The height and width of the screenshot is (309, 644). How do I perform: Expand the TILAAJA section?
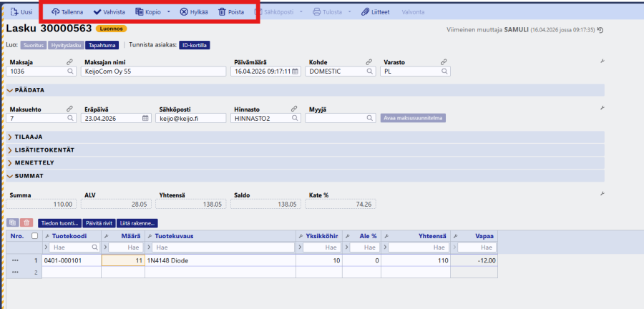(x=10, y=137)
